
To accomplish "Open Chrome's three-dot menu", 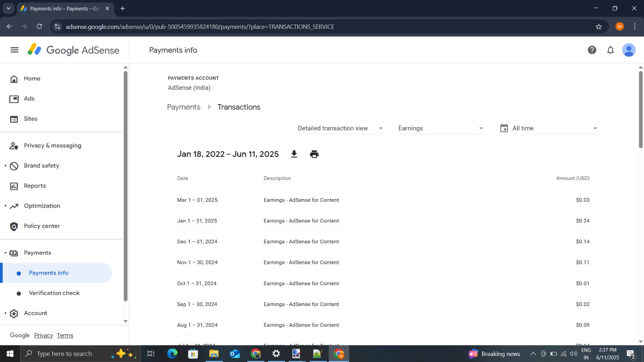I will [x=635, y=27].
